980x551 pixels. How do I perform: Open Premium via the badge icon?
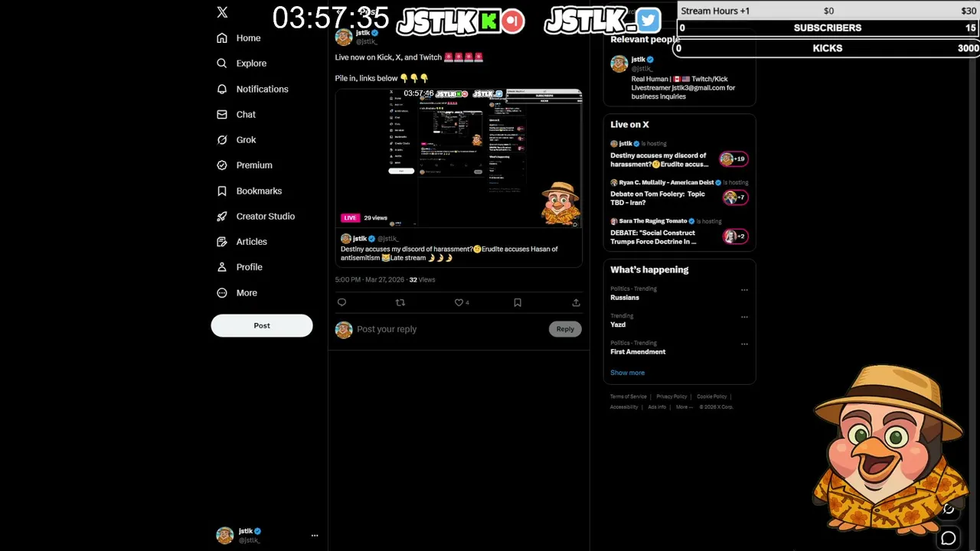222,165
